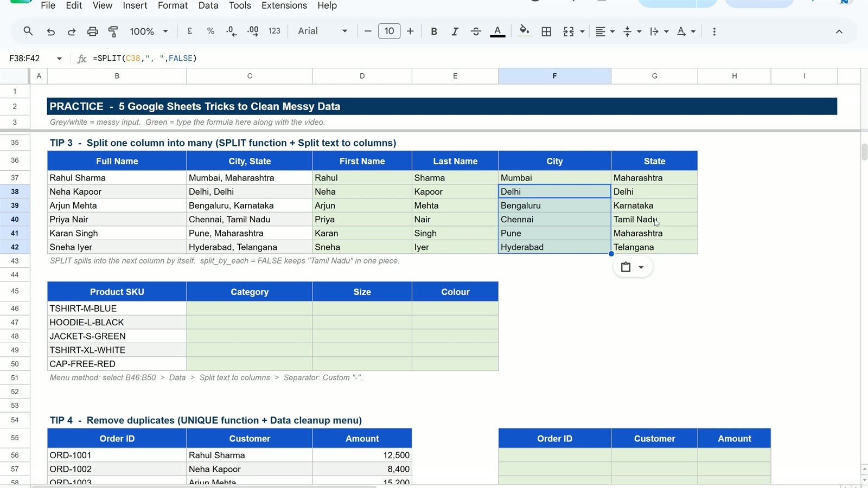Viewport: 868px width, 488px height.
Task: Increase font size plus button
Action: [410, 31]
